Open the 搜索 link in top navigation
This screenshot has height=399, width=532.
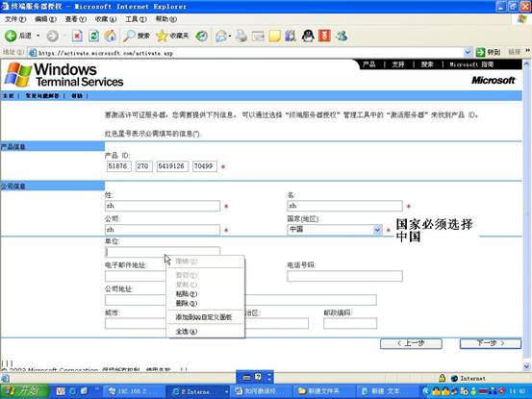427,64
